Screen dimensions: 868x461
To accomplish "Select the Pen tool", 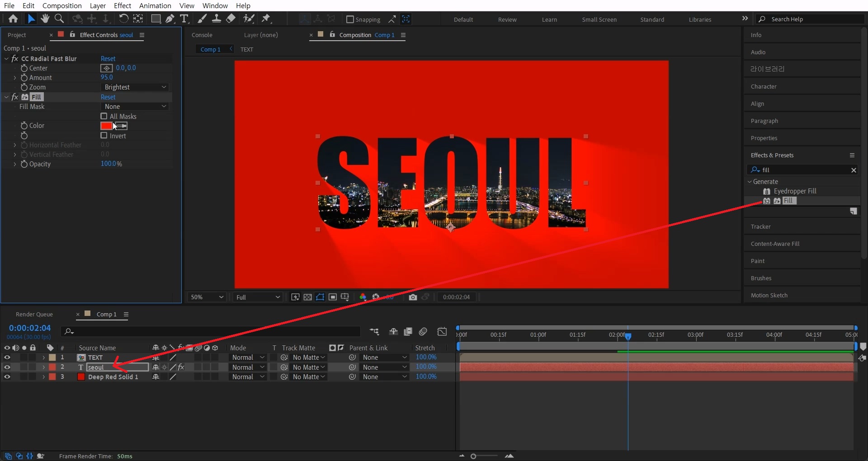I will click(170, 19).
